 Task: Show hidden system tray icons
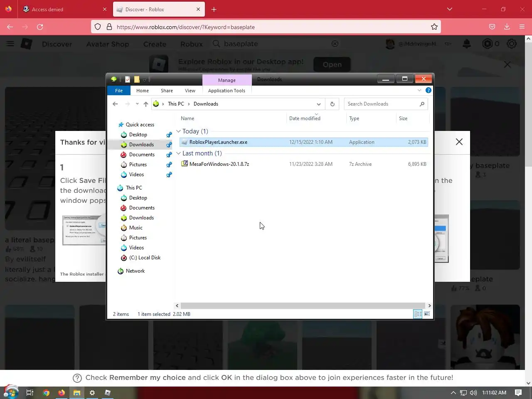453,392
